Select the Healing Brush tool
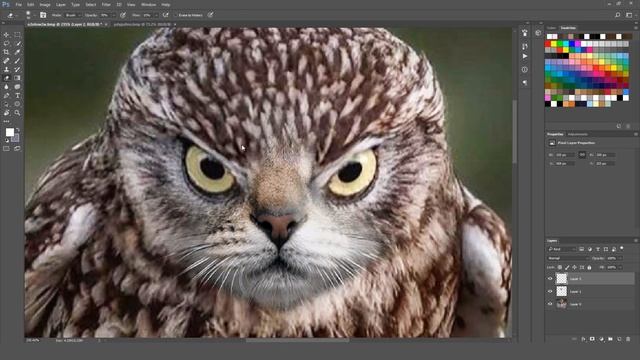 pyautogui.click(x=7, y=60)
